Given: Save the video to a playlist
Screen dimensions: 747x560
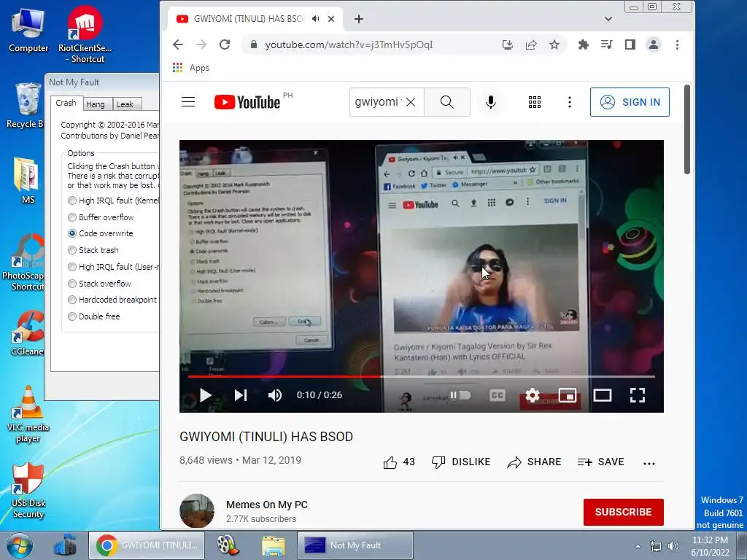Looking at the screenshot, I should pos(600,462).
